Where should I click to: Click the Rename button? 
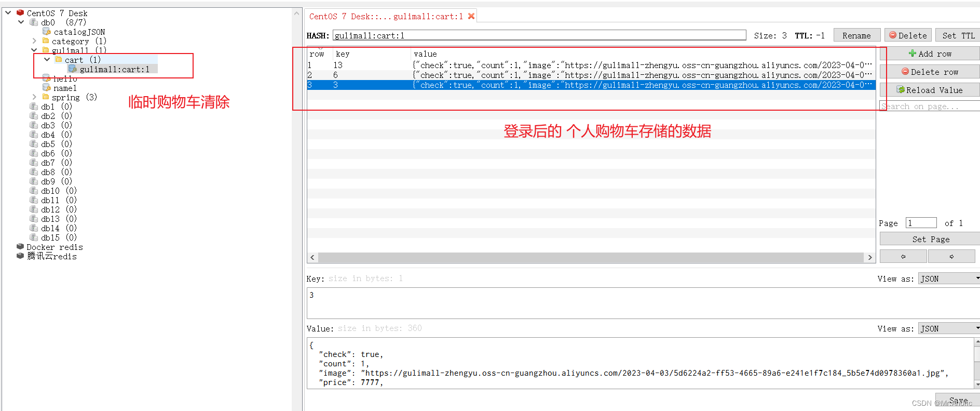point(857,35)
